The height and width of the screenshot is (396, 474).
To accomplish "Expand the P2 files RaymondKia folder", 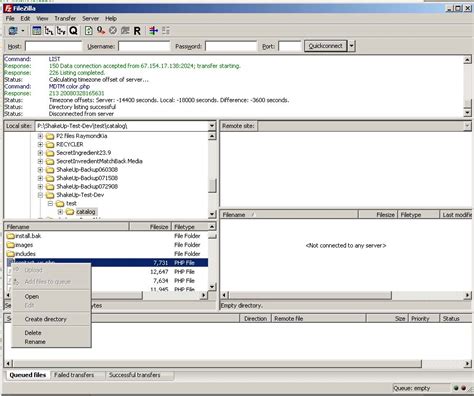I will [x=40, y=136].
